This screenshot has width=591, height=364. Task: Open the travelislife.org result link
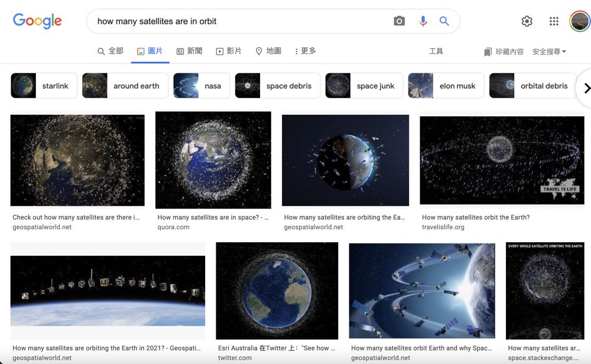(443, 227)
